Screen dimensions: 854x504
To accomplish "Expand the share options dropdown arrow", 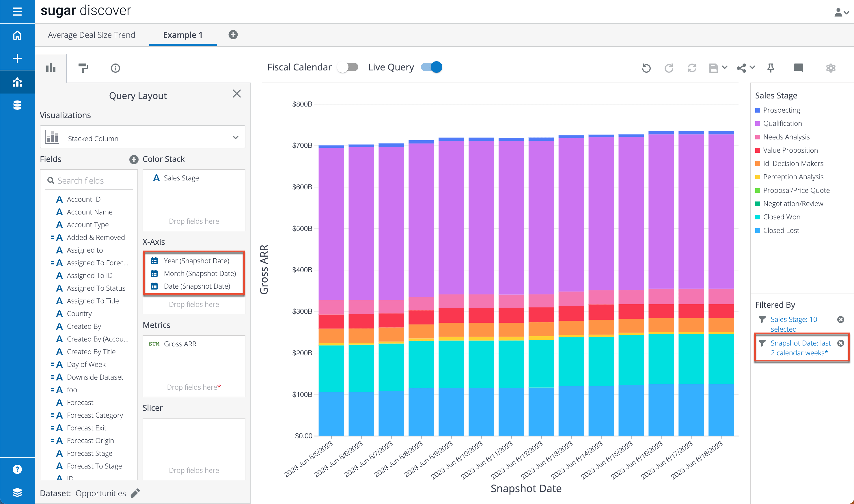I will (752, 67).
